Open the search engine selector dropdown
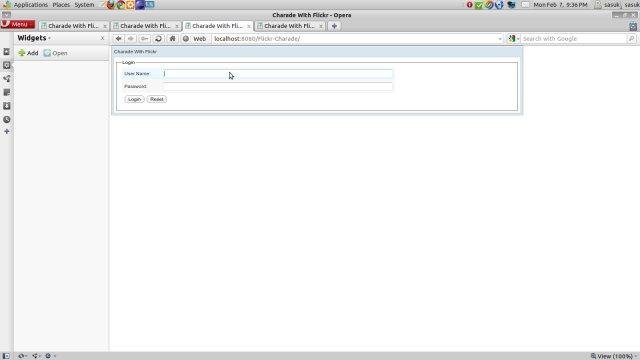Viewport: 640px width, 360px height. point(513,39)
